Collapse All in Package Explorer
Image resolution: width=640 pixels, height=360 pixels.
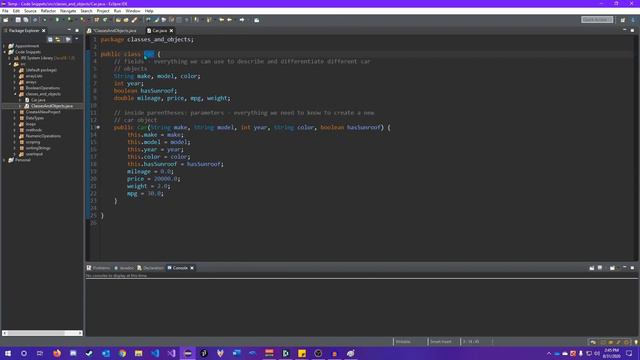coord(50,39)
